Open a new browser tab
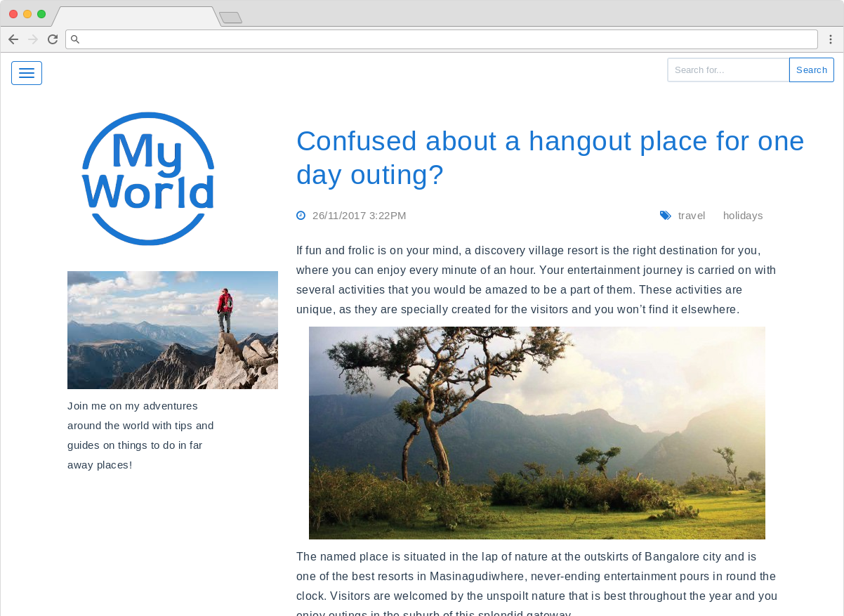 pos(230,18)
